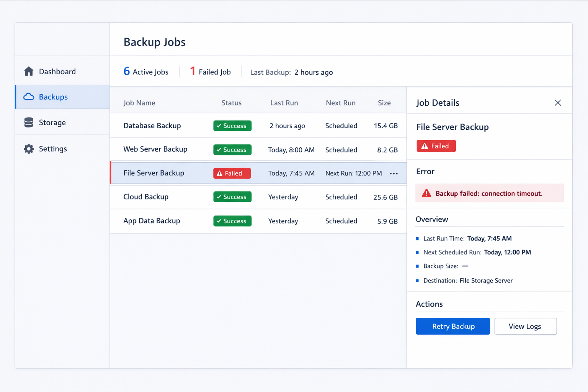Select the Database Backup row
The height and width of the screenshot is (392, 588).
click(x=152, y=126)
